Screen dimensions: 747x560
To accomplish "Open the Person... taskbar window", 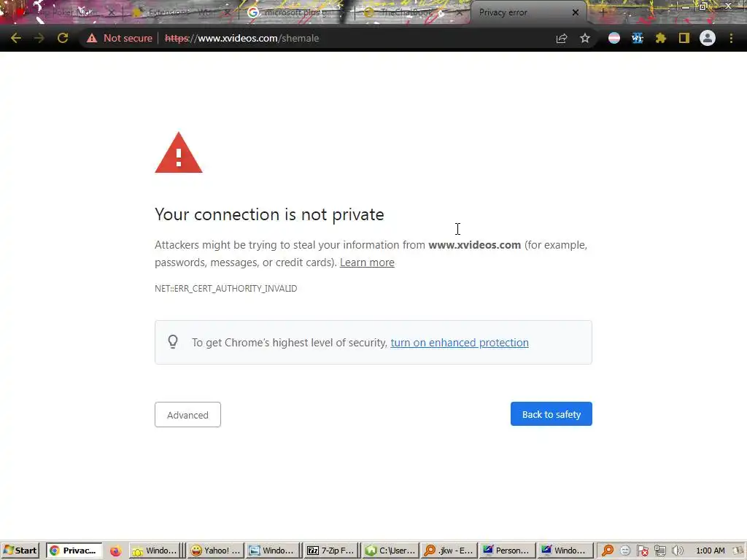I will pyautogui.click(x=506, y=551).
